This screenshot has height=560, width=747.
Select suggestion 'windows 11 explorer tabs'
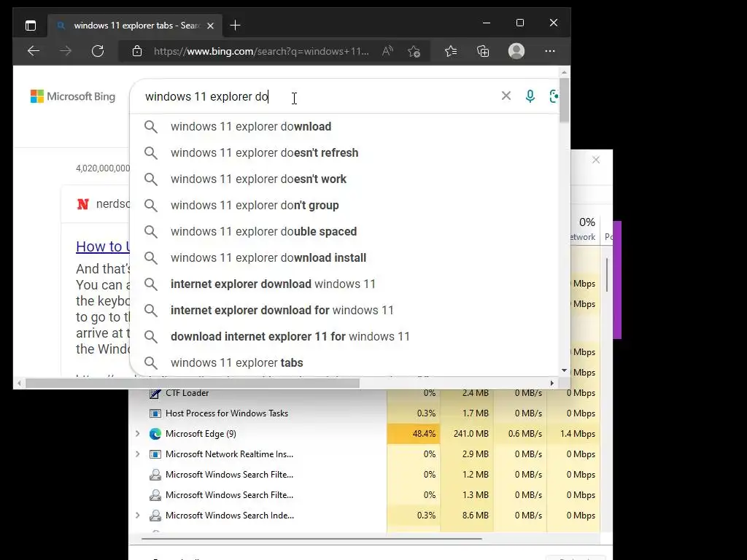(x=344, y=362)
